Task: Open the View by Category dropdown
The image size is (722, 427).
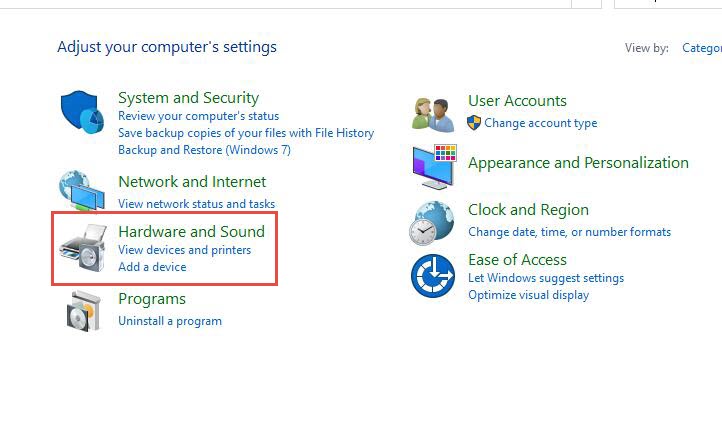Action: pyautogui.click(x=701, y=48)
